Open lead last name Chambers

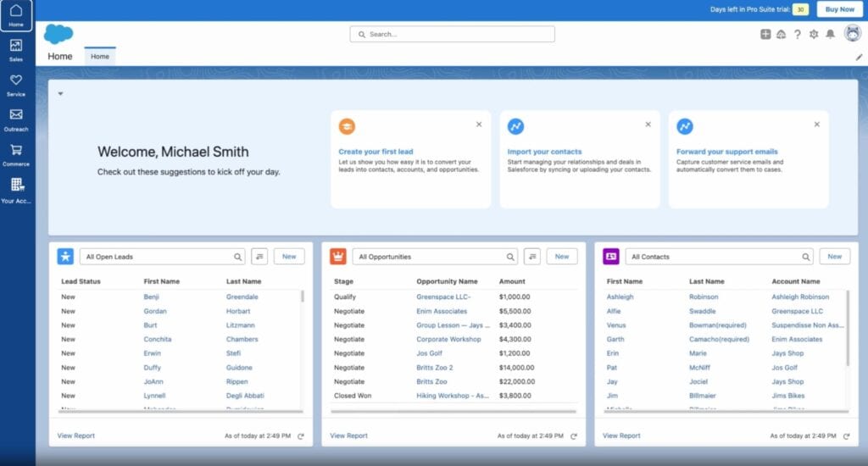point(242,339)
